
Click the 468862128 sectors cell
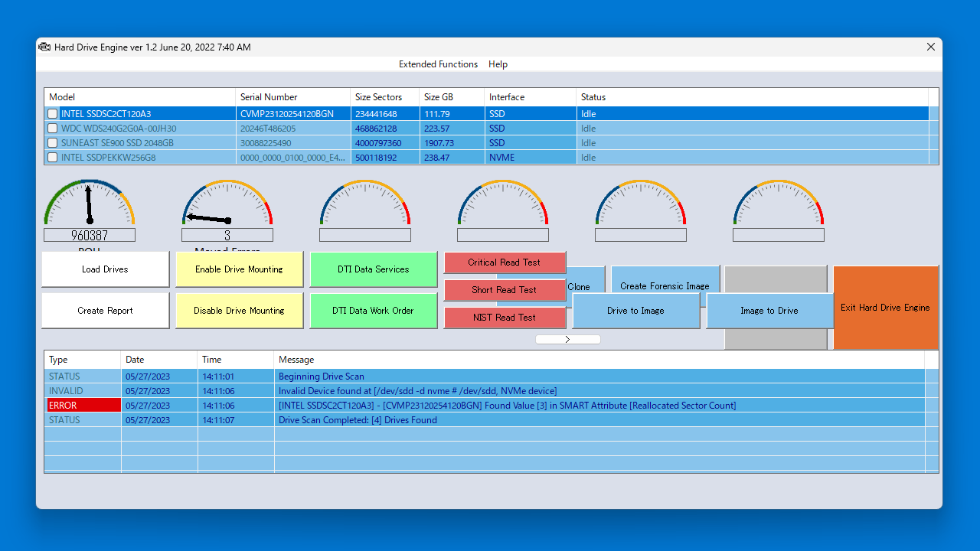(x=384, y=129)
